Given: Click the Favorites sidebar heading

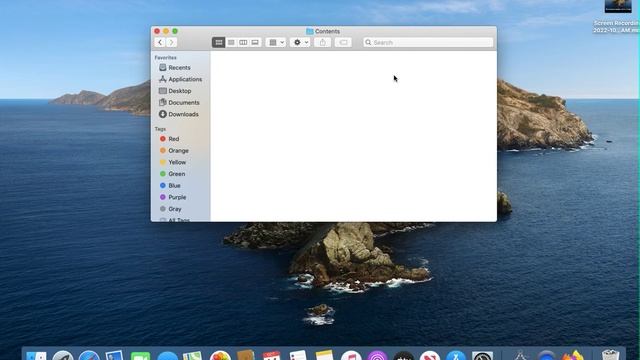Looking at the screenshot, I should tap(165, 58).
